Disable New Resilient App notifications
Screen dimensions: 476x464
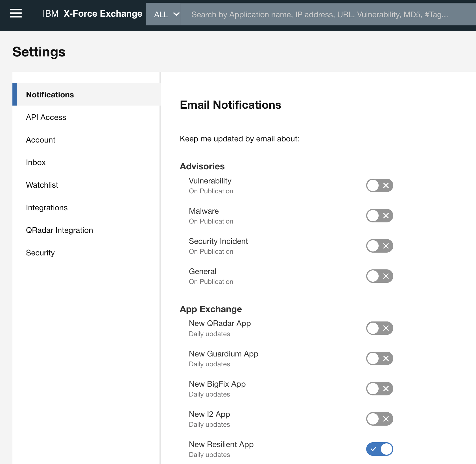click(x=379, y=449)
